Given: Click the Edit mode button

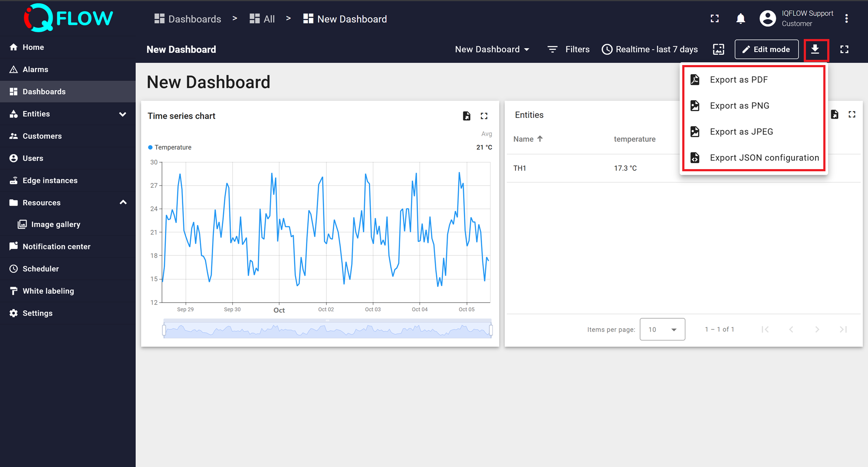Looking at the screenshot, I should [x=766, y=49].
